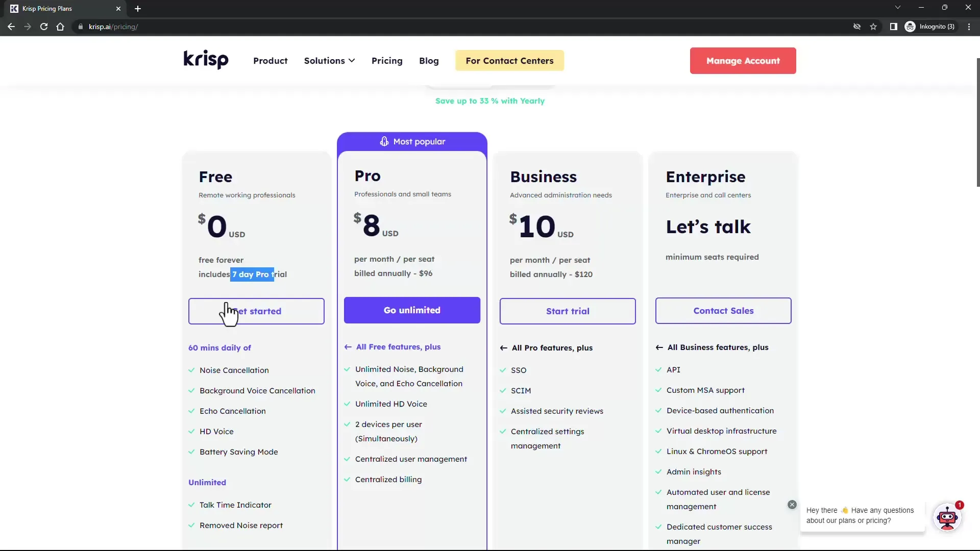Click the shield/noise cancellation icon in Pro plan

coord(383,141)
